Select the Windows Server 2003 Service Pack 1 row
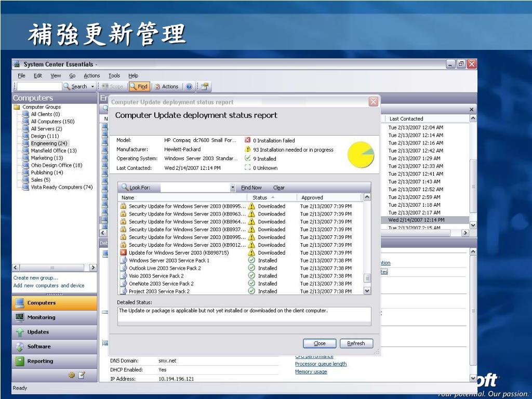532x399 pixels. 241,261
